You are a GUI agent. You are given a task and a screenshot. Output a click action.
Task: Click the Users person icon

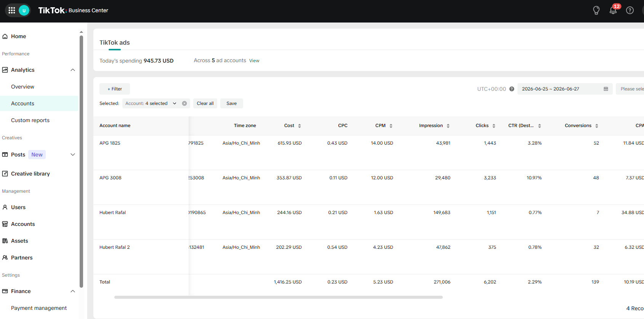tap(5, 207)
